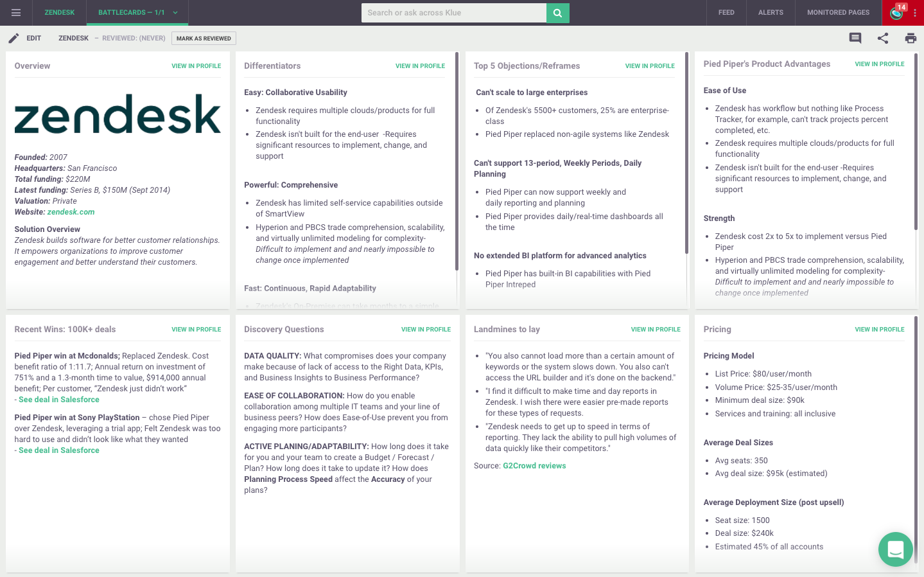The width and height of the screenshot is (924, 577).
Task: Click the 'Pricing' card title
Action: pyautogui.click(x=717, y=330)
